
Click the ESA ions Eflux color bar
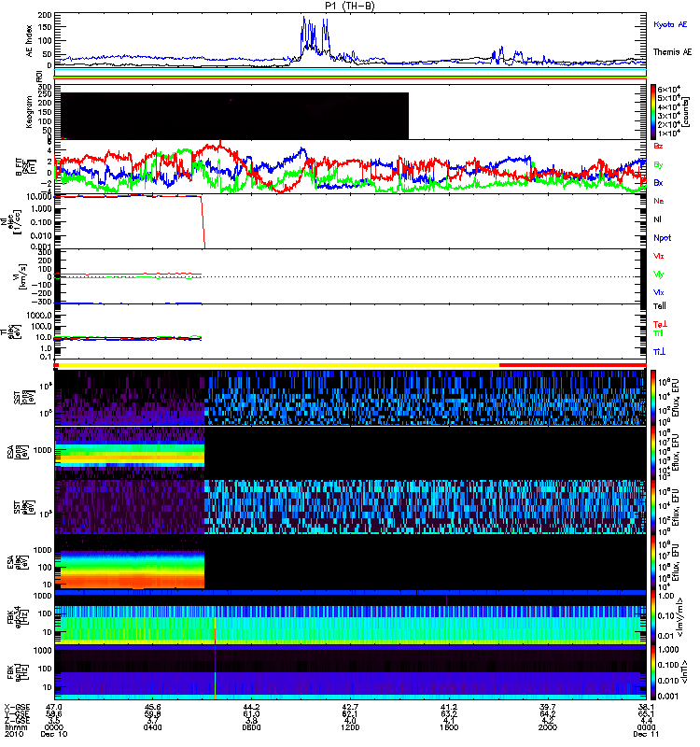pos(653,453)
